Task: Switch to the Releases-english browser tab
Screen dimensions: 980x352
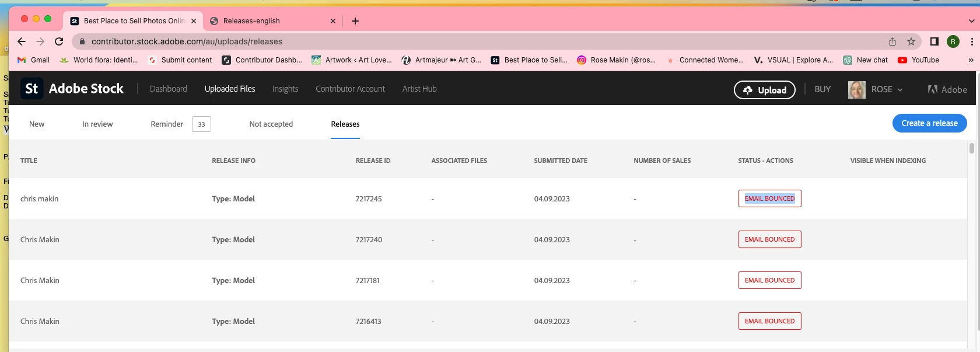Action: pyautogui.click(x=272, y=21)
